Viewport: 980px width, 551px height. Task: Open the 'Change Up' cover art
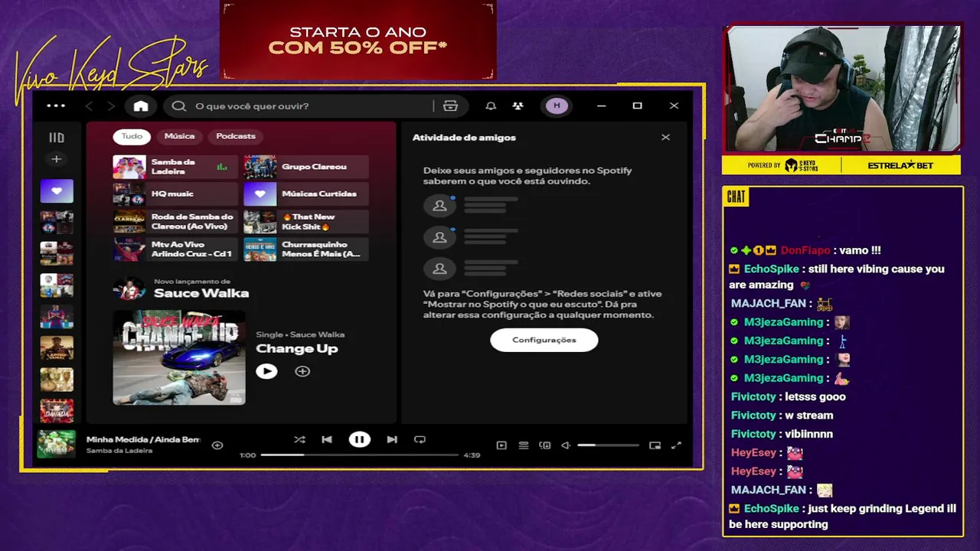pyautogui.click(x=179, y=357)
